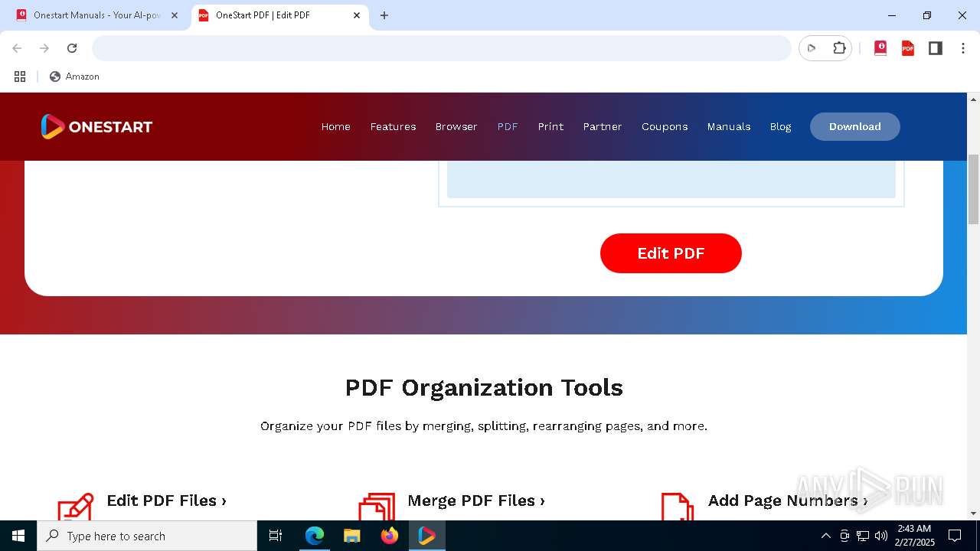Image resolution: width=980 pixels, height=551 pixels.
Task: Reload the current page
Action: [72, 48]
